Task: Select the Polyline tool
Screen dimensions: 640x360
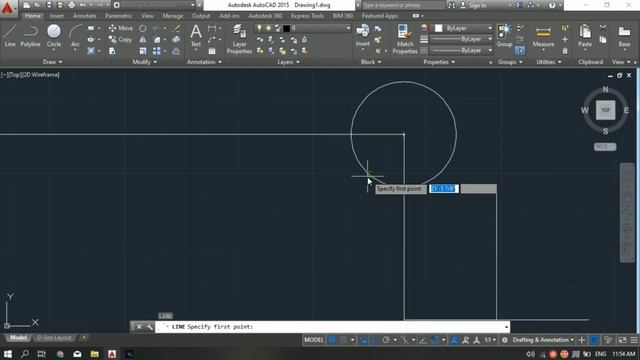Action: 30,35
